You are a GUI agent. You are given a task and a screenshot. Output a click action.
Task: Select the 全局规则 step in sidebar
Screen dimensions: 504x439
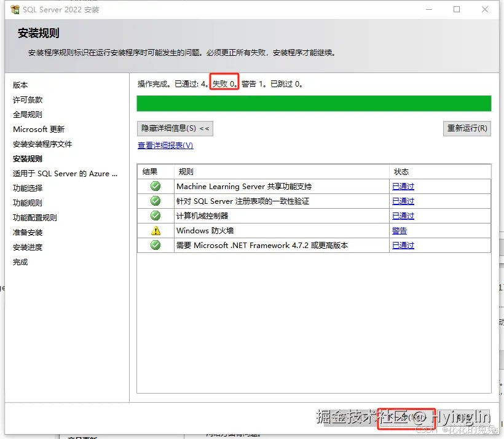tap(28, 115)
